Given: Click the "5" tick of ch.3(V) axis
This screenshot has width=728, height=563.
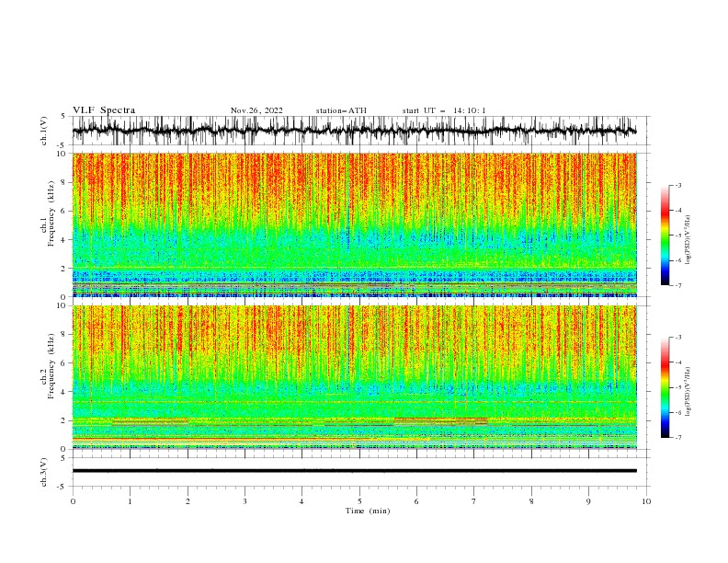Looking at the screenshot, I should [x=64, y=458].
